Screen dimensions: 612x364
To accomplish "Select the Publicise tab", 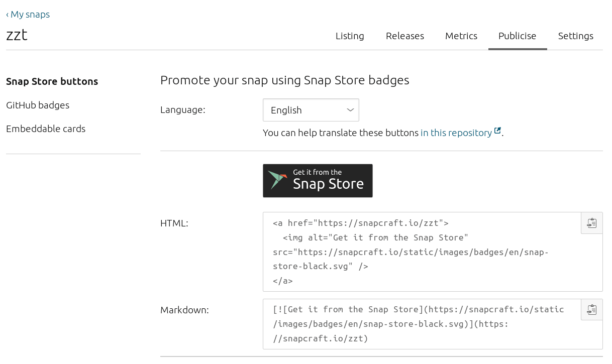I will tap(518, 36).
